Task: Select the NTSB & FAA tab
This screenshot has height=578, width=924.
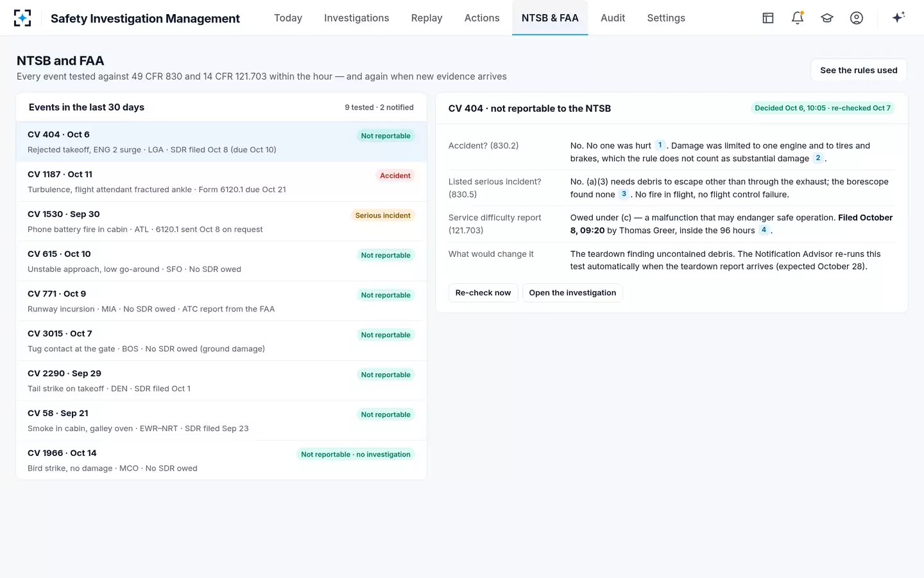Action: (x=550, y=18)
